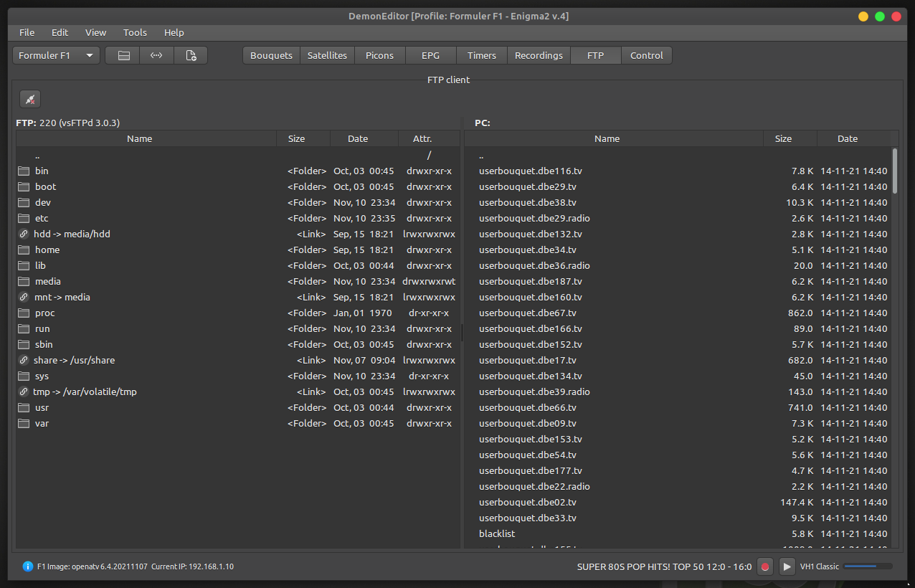Click the PC file list vertical scrollbar
915x588 pixels.
click(894, 172)
